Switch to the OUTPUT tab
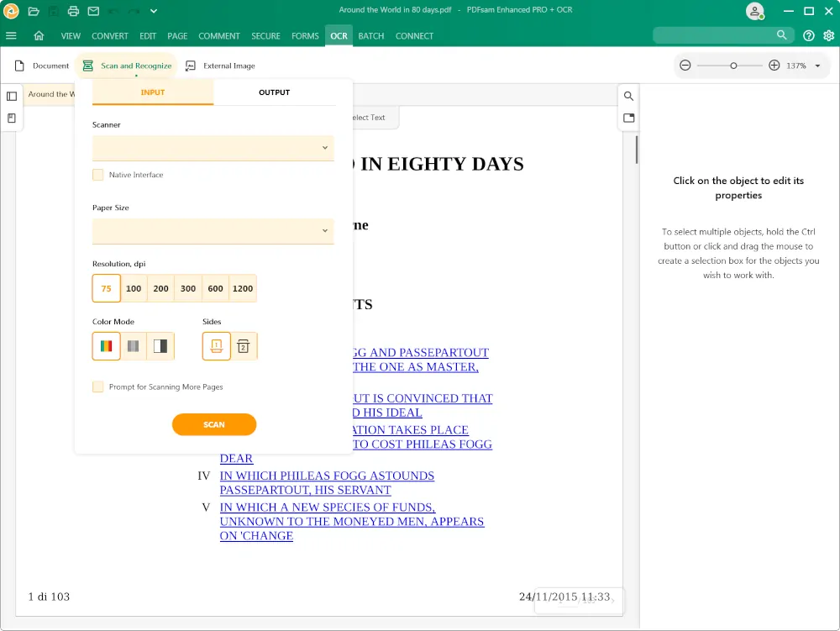The image size is (840, 631). click(x=275, y=92)
